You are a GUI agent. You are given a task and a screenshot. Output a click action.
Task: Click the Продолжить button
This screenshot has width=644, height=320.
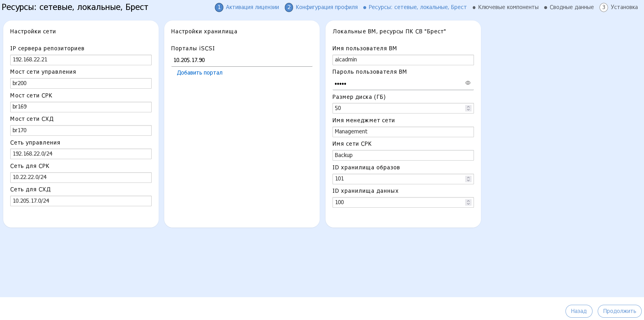coord(619,311)
